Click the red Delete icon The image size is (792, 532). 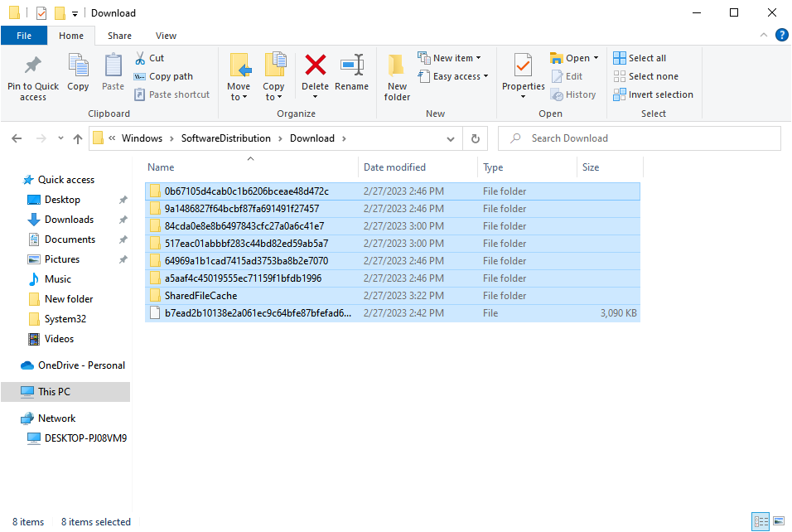click(315, 65)
